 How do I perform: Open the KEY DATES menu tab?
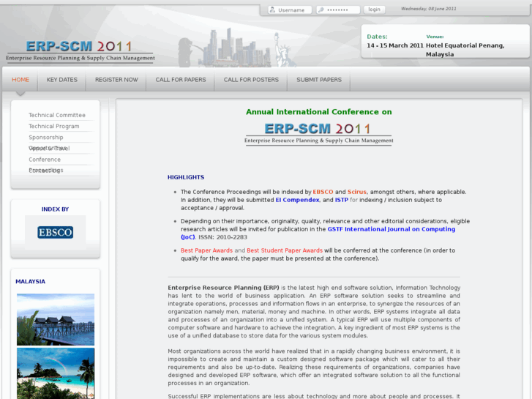(x=62, y=80)
